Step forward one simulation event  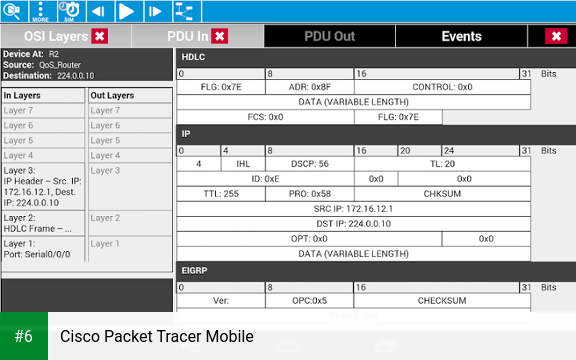(x=158, y=11)
